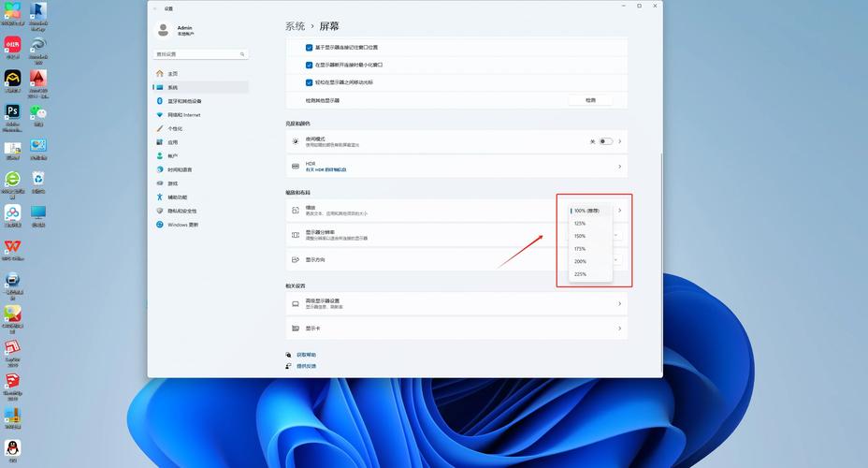Viewport: 868px width, 468px height.
Task: Uncheck 在显示器断开连接时最小化窗口 checkbox
Action: (x=310, y=65)
